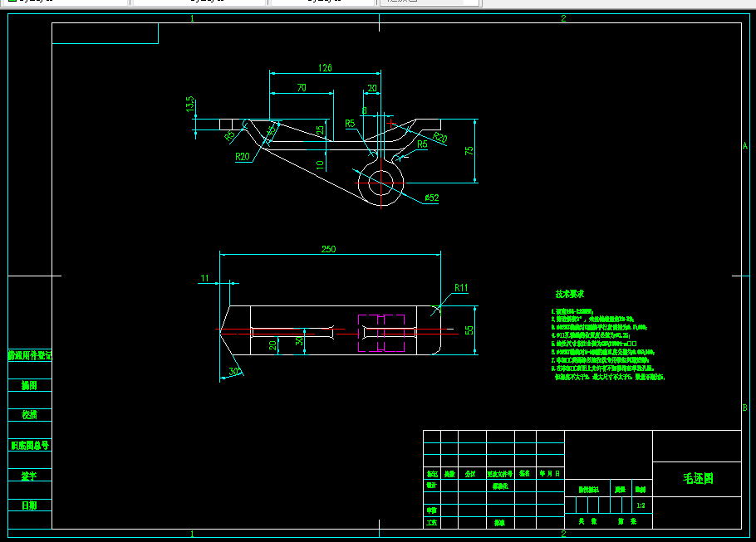Click the 描图 label in left column

29,385
